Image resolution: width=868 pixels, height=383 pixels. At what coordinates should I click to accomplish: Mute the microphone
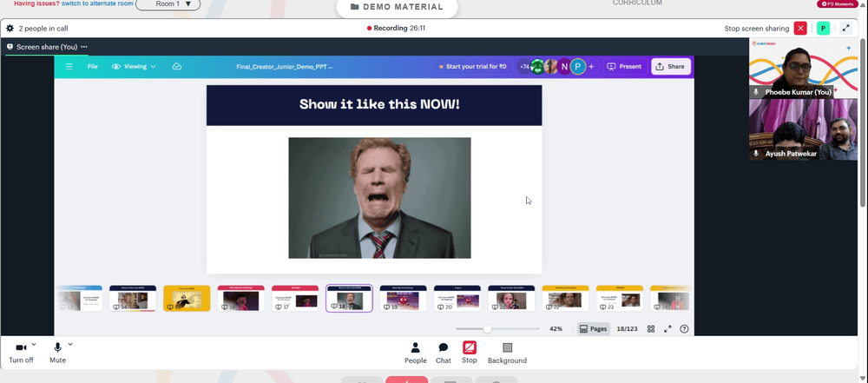click(57, 353)
